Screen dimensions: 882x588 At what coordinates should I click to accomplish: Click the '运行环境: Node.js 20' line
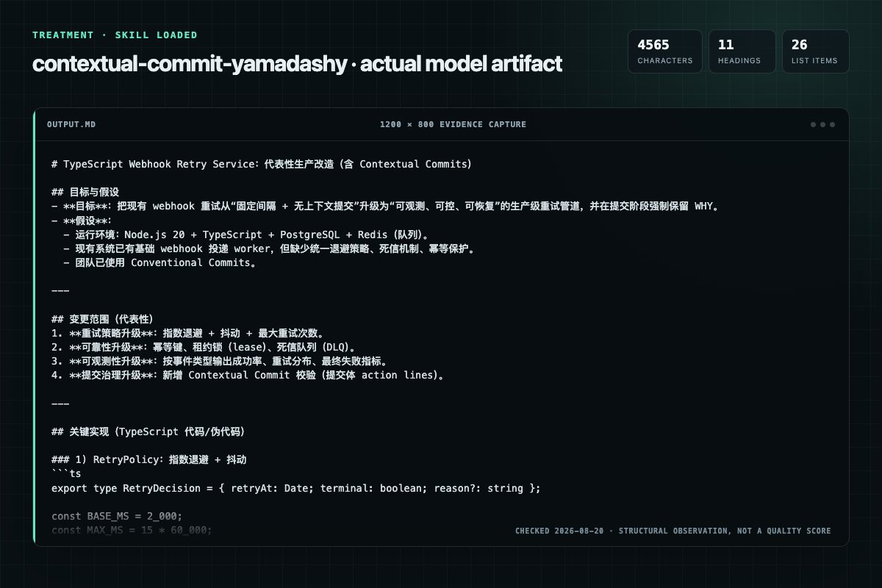click(x=247, y=234)
